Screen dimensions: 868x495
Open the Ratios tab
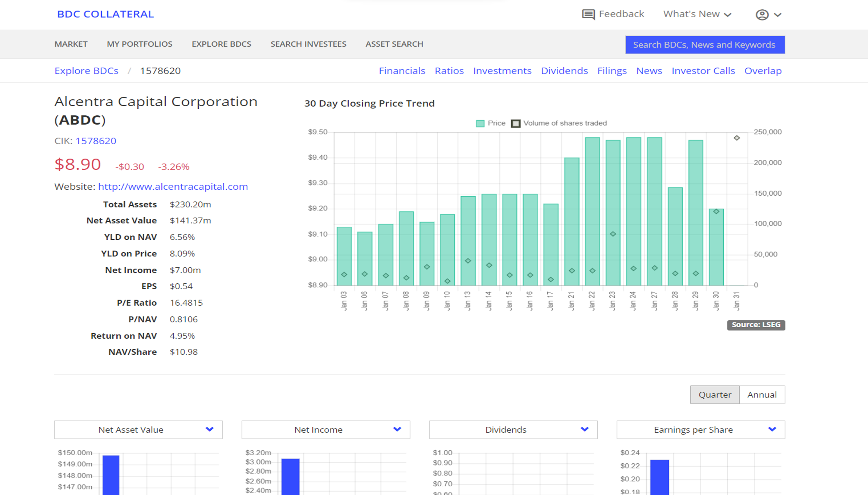click(449, 71)
